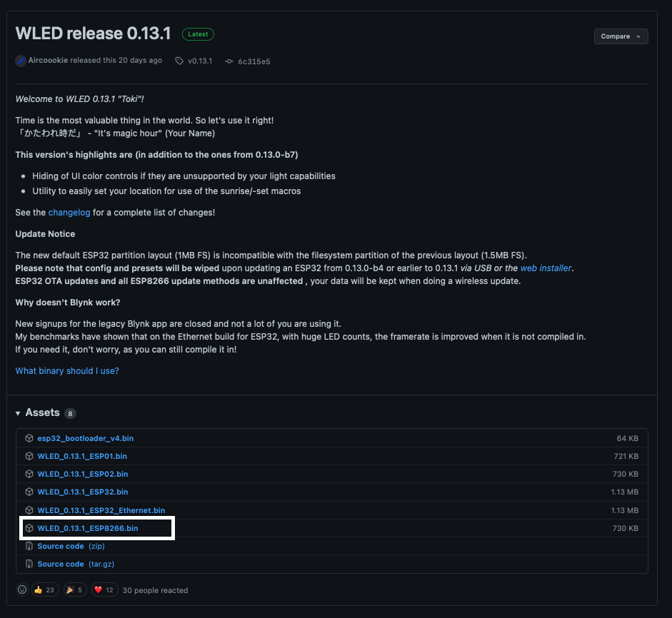Viewport: 672px width, 618px height.
Task: Toggle the party popper reaction (5)
Action: [75, 589]
